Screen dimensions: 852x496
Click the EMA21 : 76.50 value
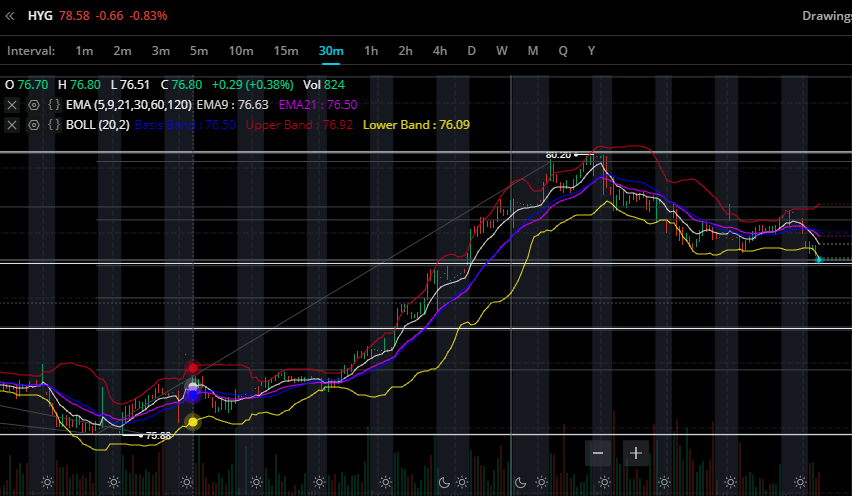(318, 105)
